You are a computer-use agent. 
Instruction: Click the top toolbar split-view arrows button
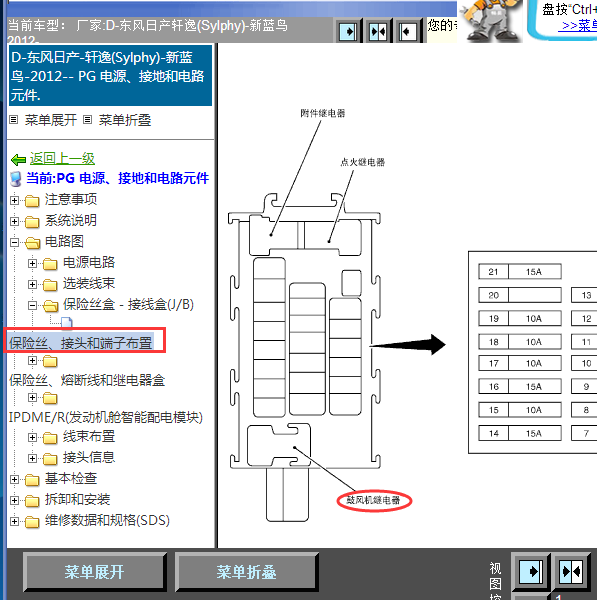pyautogui.click(x=378, y=31)
